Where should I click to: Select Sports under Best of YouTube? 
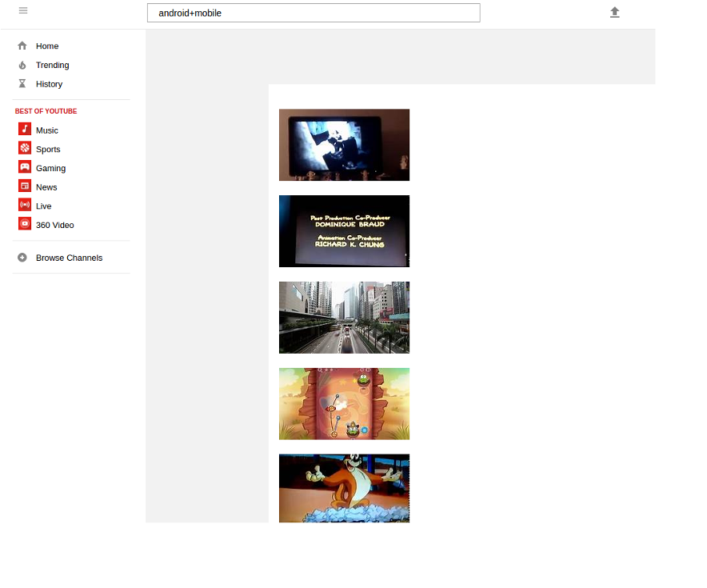(x=48, y=150)
